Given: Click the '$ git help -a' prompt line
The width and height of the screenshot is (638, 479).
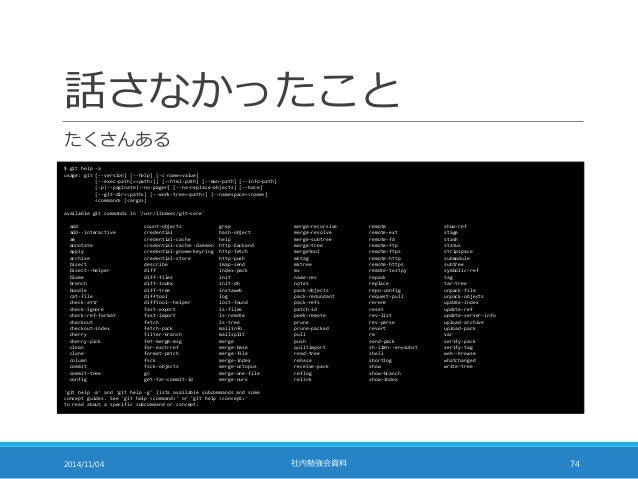Looking at the screenshot, I should point(82,168).
